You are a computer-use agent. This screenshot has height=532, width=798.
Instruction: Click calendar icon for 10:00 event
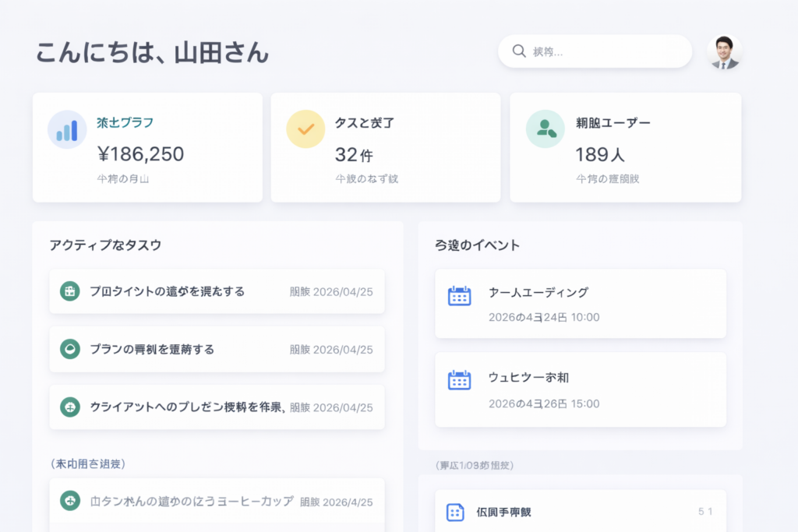(x=459, y=296)
